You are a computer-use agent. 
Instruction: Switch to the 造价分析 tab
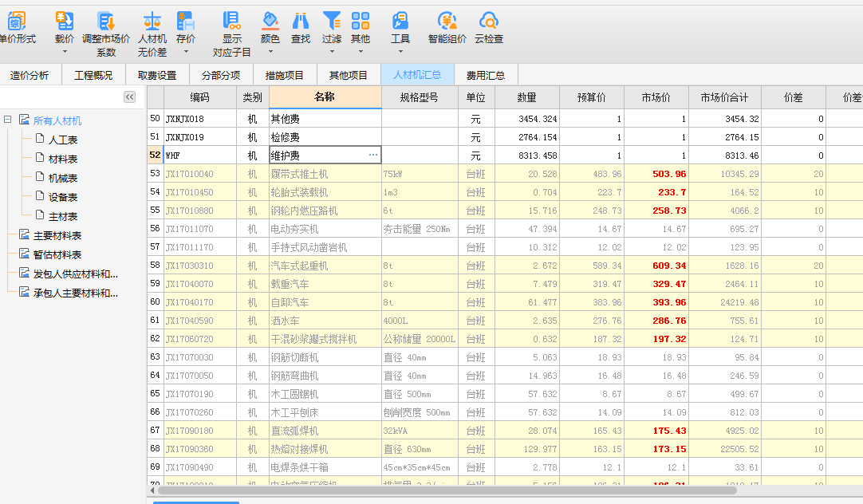[x=30, y=76]
